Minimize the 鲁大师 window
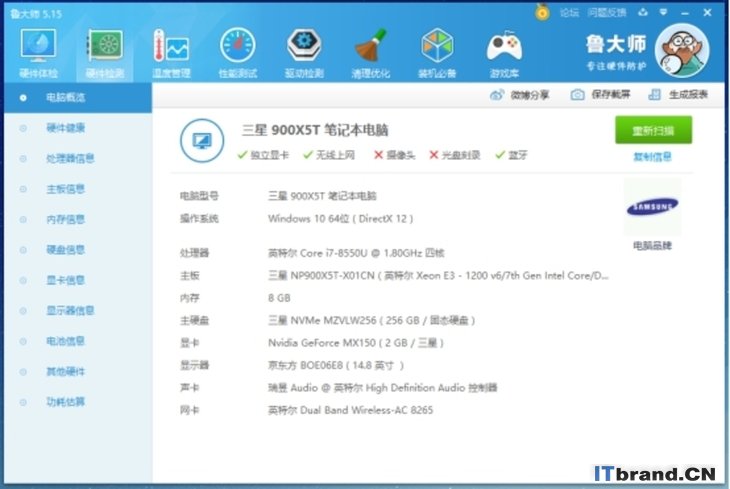This screenshot has height=489, width=730. 685,13
